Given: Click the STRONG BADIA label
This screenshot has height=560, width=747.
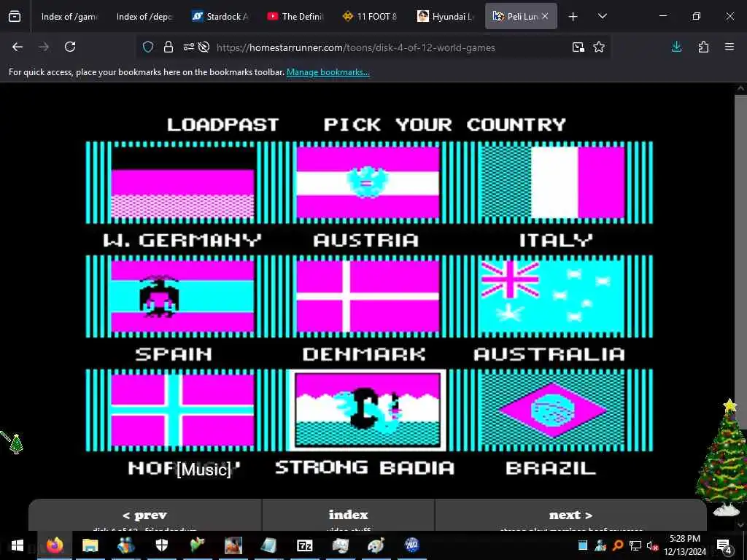Looking at the screenshot, I should click(x=365, y=467).
